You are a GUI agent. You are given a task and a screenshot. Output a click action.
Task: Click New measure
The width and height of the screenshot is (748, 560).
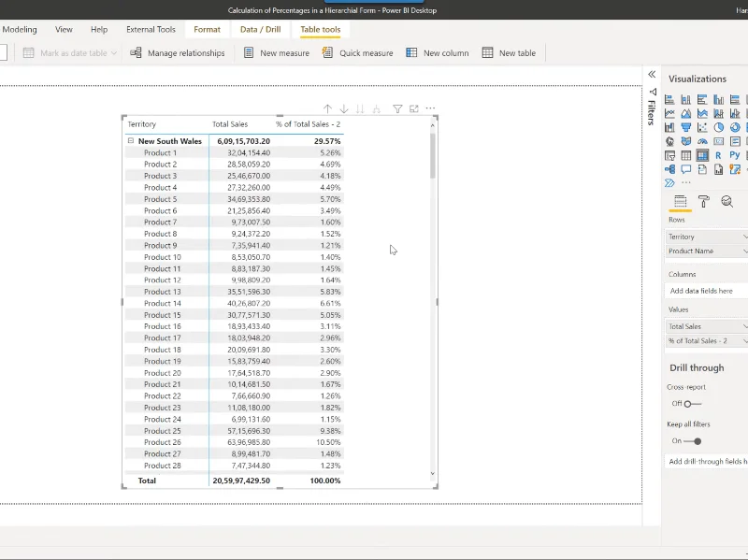click(x=277, y=53)
